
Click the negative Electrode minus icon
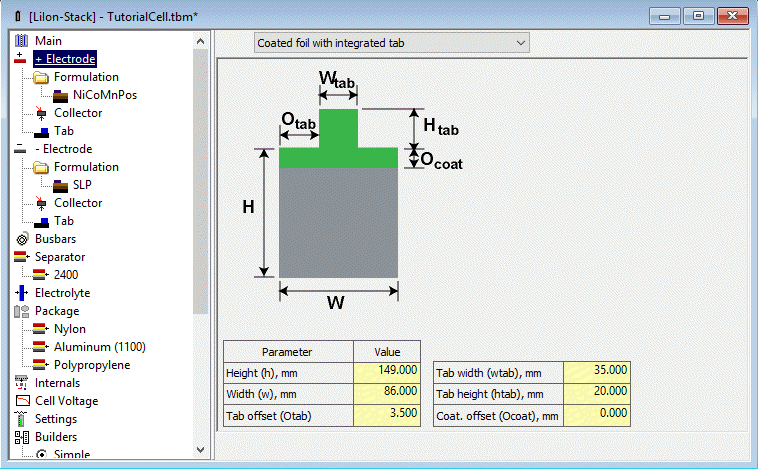21,149
